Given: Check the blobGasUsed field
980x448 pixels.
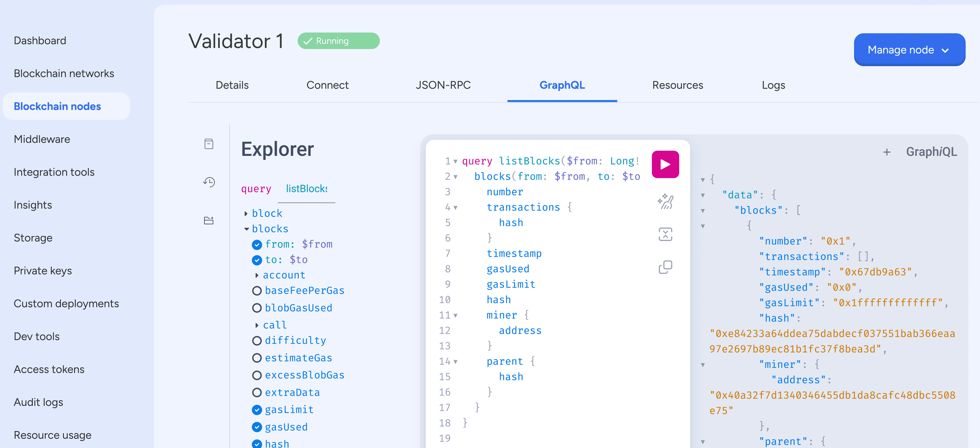Looking at the screenshot, I should click(257, 308).
